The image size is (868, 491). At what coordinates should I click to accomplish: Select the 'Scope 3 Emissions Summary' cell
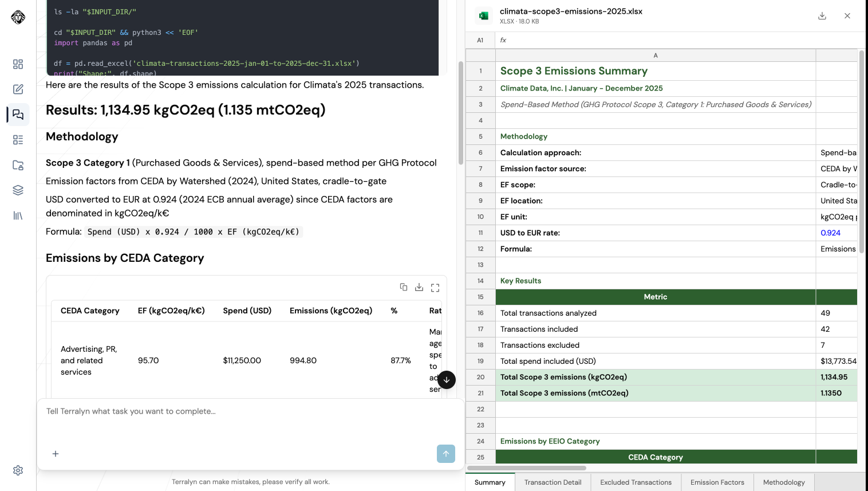[656, 71]
